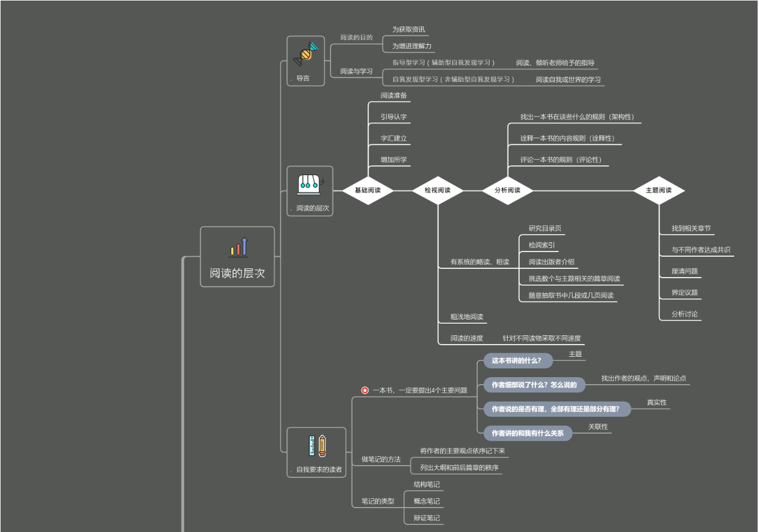759x532 pixels.
Task: Select the 分析阅读 diamond node
Action: [x=508, y=190]
